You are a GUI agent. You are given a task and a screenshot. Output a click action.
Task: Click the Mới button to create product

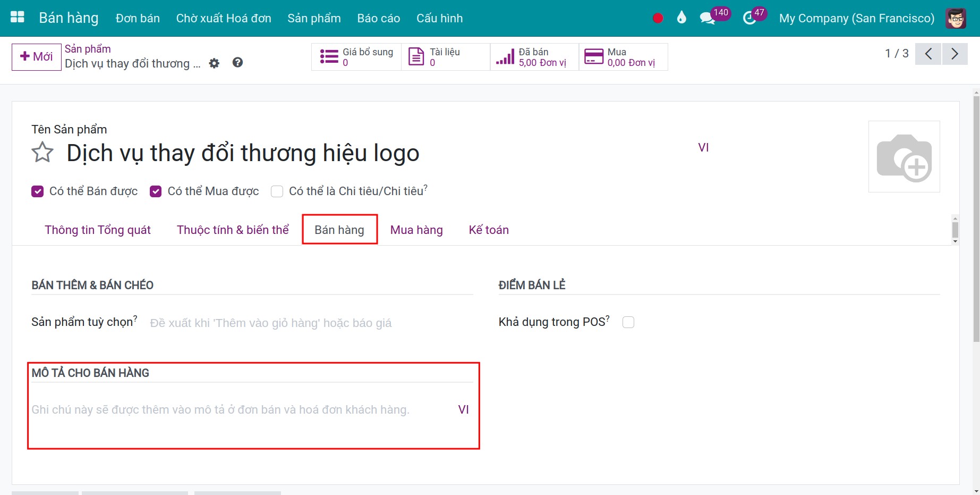click(x=36, y=57)
